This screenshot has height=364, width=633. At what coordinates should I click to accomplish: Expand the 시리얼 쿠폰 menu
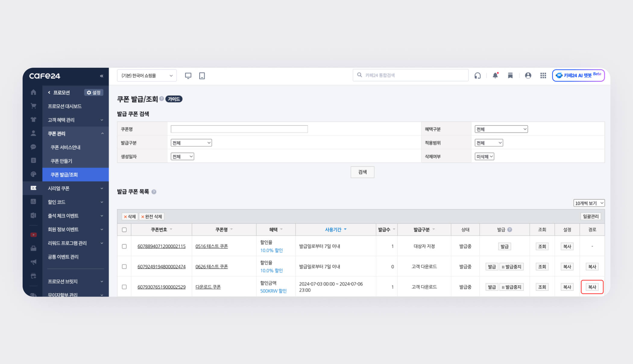(x=75, y=188)
